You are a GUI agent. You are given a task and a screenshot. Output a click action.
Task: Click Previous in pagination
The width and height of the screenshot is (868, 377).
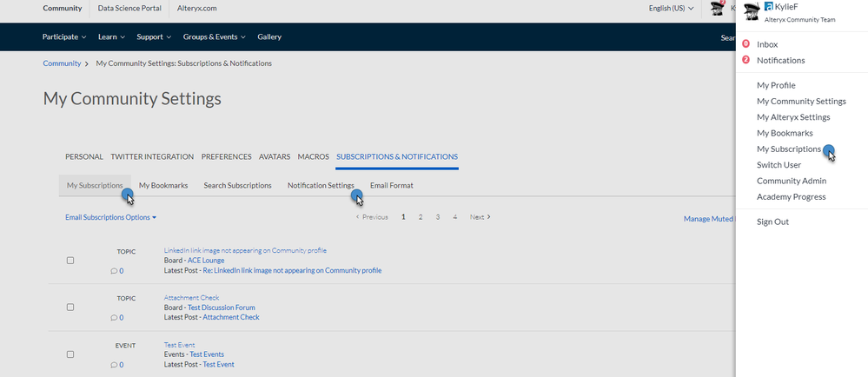tap(372, 217)
